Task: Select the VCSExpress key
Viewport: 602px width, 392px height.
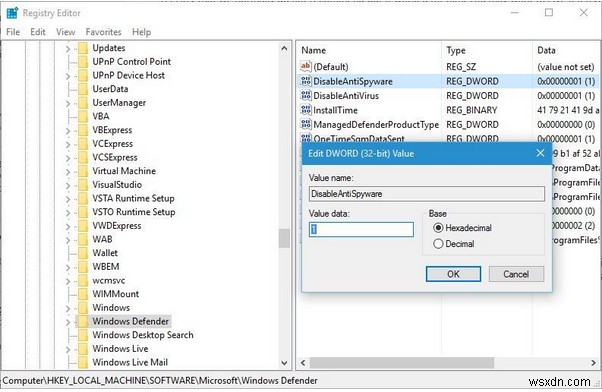Action: (x=115, y=157)
